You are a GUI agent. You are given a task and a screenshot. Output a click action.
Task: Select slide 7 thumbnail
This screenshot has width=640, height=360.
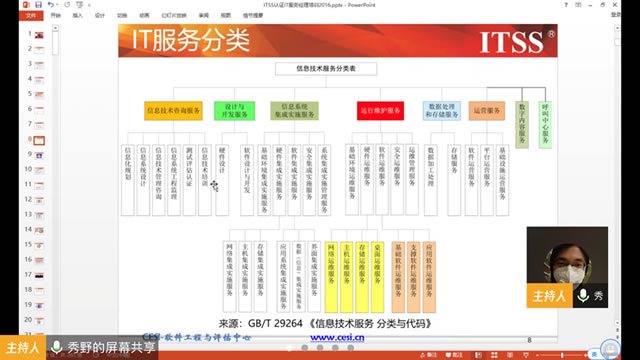click(39, 125)
